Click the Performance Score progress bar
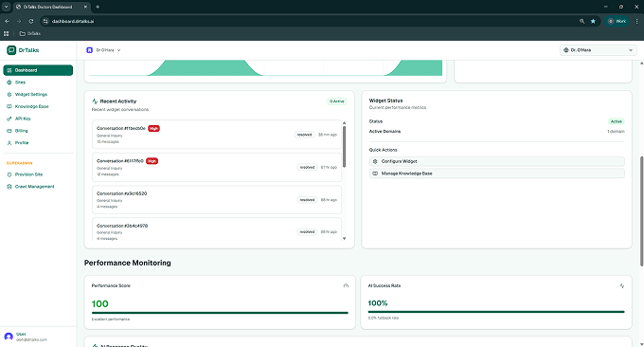 tap(220, 313)
